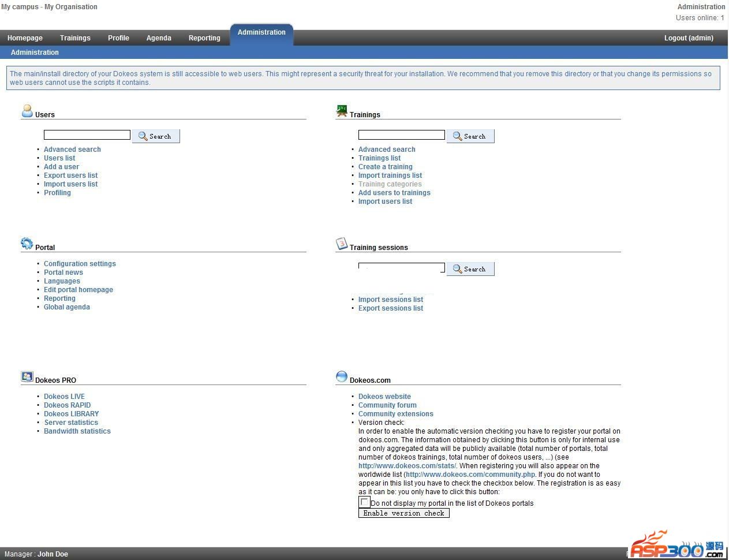Open Global agenda link
The height and width of the screenshot is (560, 729).
pyautogui.click(x=67, y=307)
